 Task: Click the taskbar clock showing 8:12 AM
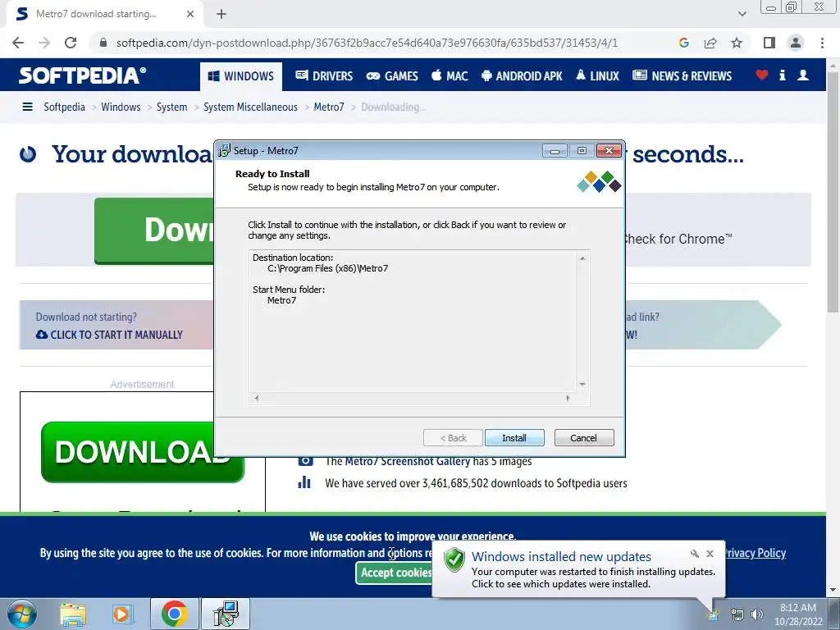click(798, 614)
